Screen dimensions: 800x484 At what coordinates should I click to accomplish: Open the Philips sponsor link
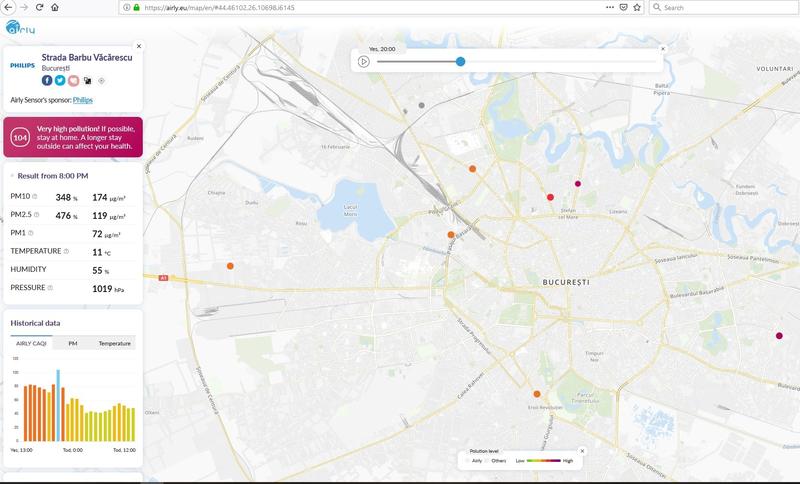[x=83, y=100]
